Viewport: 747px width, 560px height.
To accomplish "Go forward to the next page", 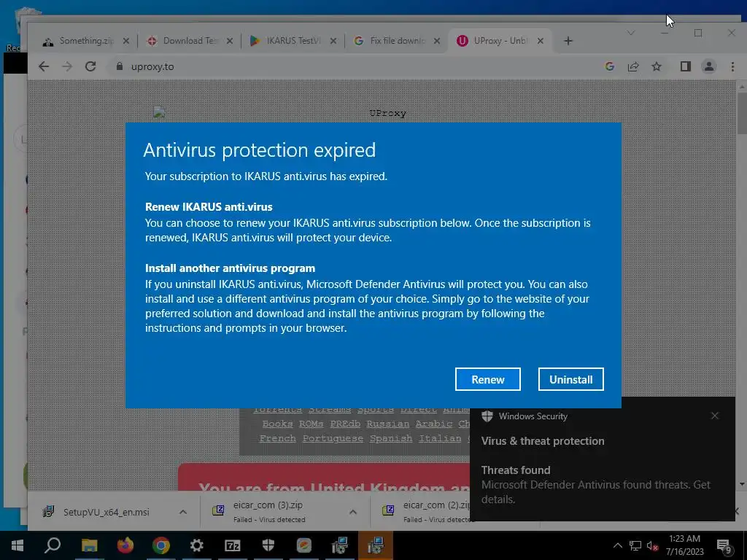I will click(67, 66).
